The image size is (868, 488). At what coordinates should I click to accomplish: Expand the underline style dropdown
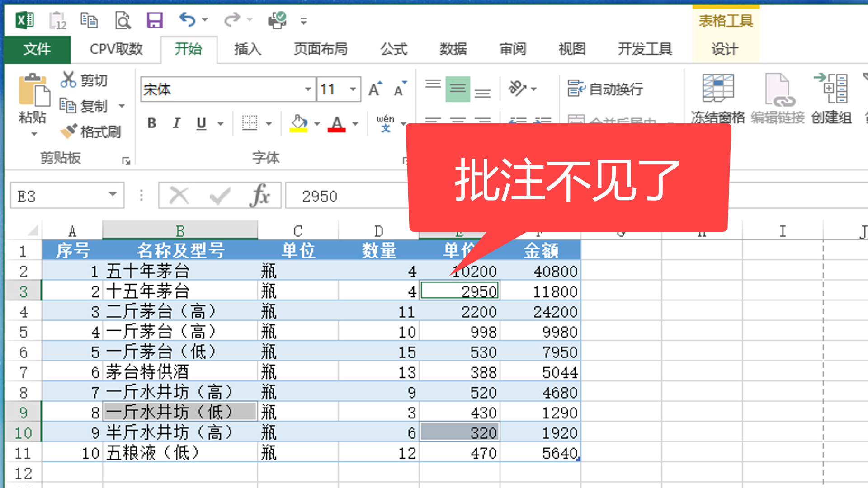point(221,123)
